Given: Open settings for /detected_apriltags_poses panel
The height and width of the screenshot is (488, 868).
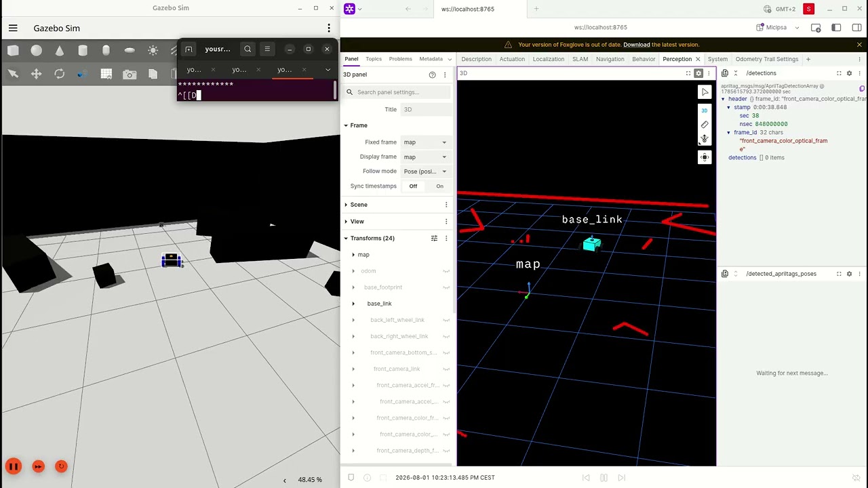Looking at the screenshot, I should tap(849, 274).
